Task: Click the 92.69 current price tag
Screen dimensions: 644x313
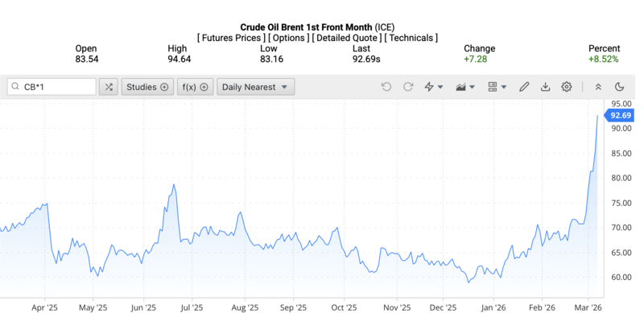Action: (x=619, y=115)
